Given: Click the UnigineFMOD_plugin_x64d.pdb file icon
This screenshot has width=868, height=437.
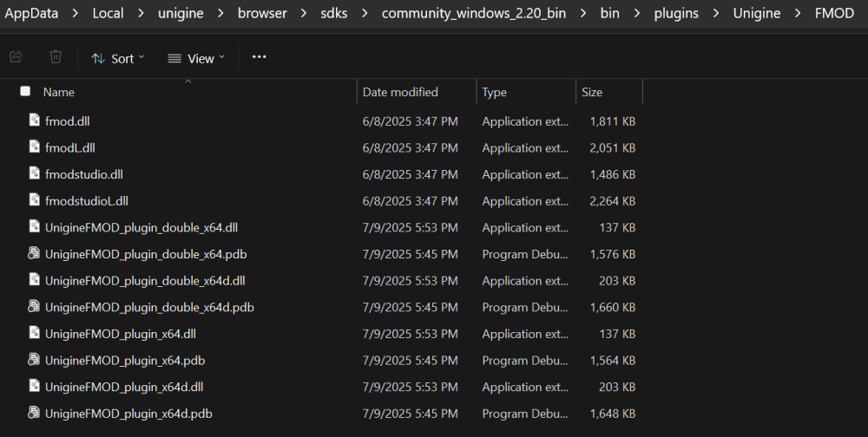Looking at the screenshot, I should [x=35, y=413].
